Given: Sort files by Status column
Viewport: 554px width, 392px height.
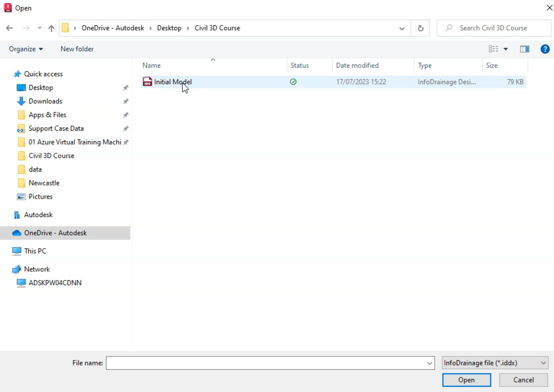Looking at the screenshot, I should point(299,65).
